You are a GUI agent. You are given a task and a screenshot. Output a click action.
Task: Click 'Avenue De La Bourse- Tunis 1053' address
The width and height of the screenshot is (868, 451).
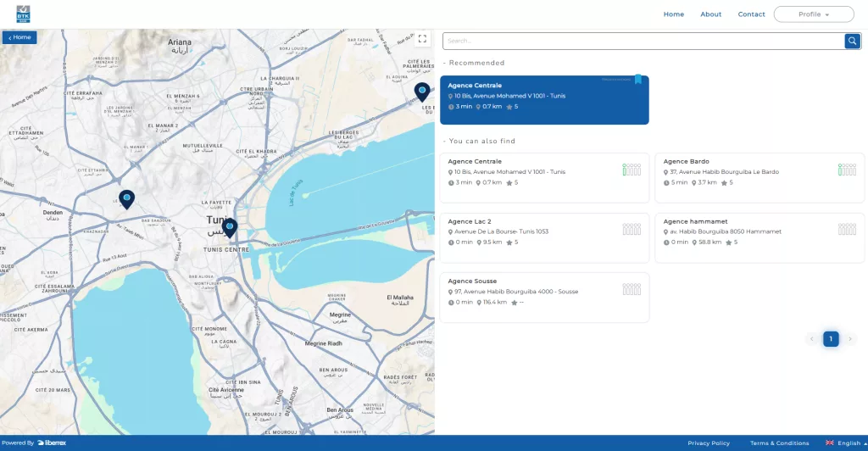click(x=502, y=232)
